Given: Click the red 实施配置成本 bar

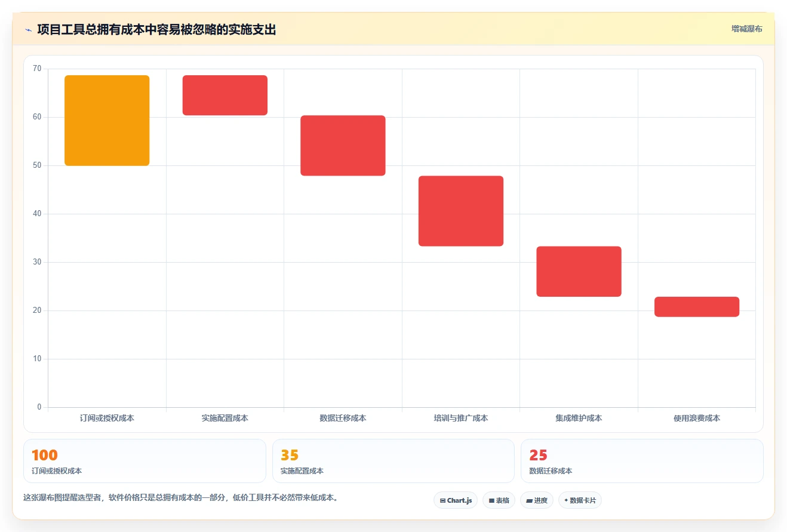Looking at the screenshot, I should (225, 96).
